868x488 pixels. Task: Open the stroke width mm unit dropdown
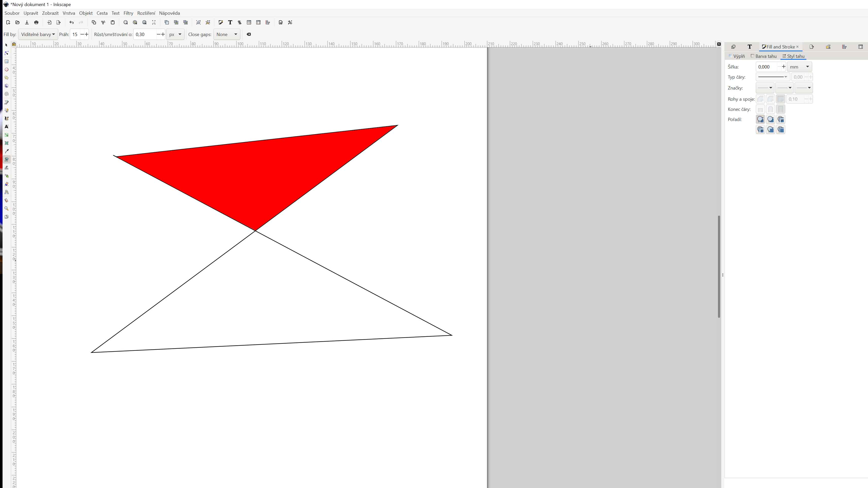pos(799,67)
